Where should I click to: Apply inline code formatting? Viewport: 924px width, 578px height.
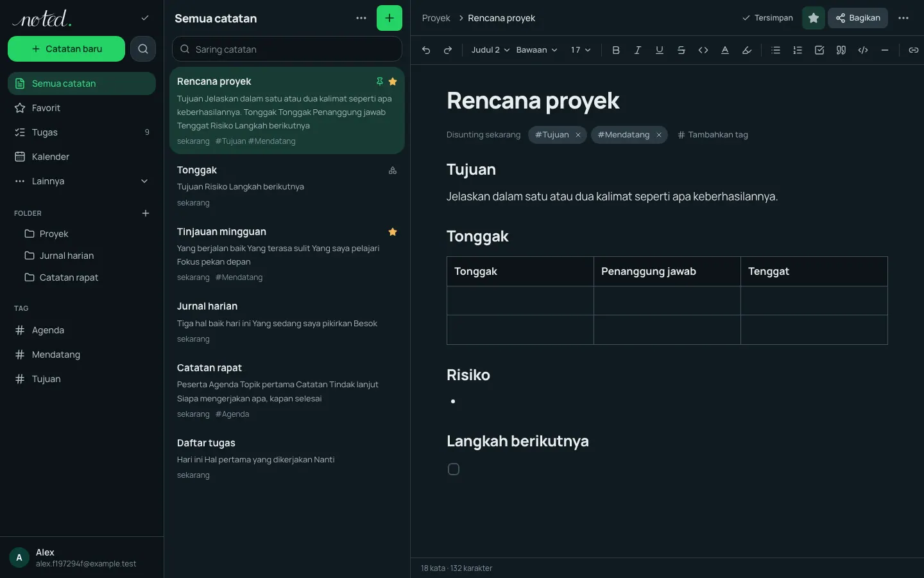(703, 50)
